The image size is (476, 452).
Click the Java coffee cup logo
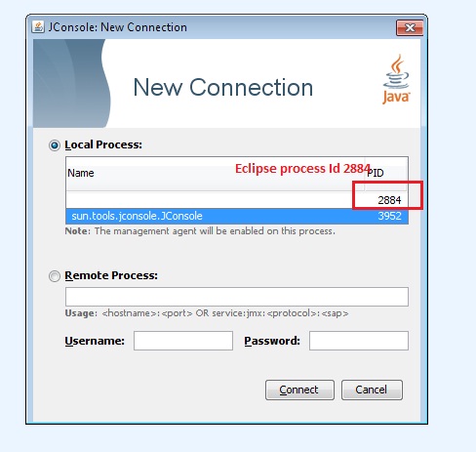pyautogui.click(x=396, y=79)
